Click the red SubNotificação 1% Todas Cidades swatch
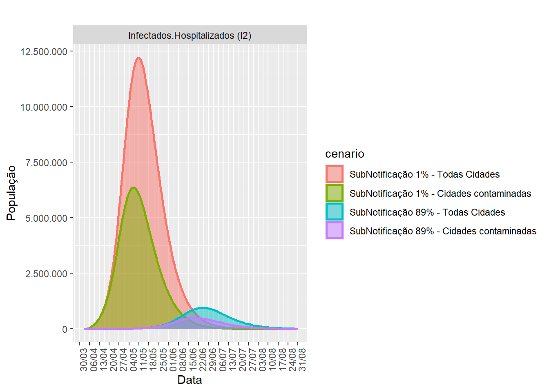The image size is (549, 392). (x=334, y=174)
